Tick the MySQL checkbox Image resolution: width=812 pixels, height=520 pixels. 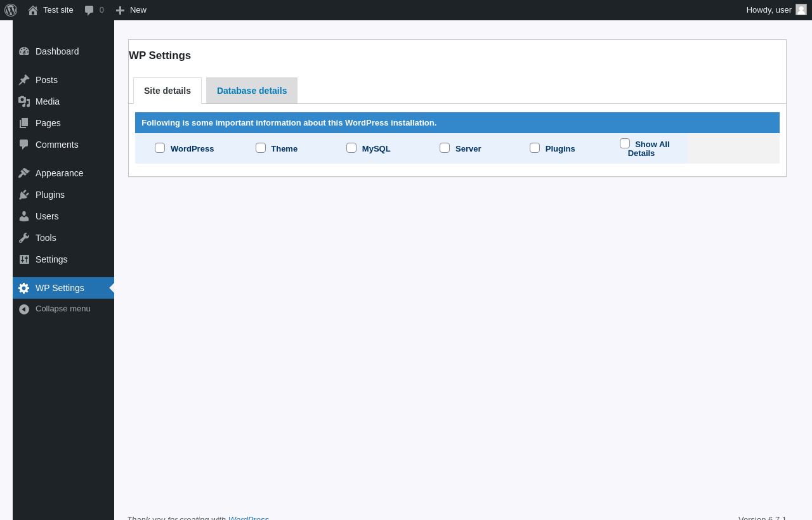(x=351, y=148)
